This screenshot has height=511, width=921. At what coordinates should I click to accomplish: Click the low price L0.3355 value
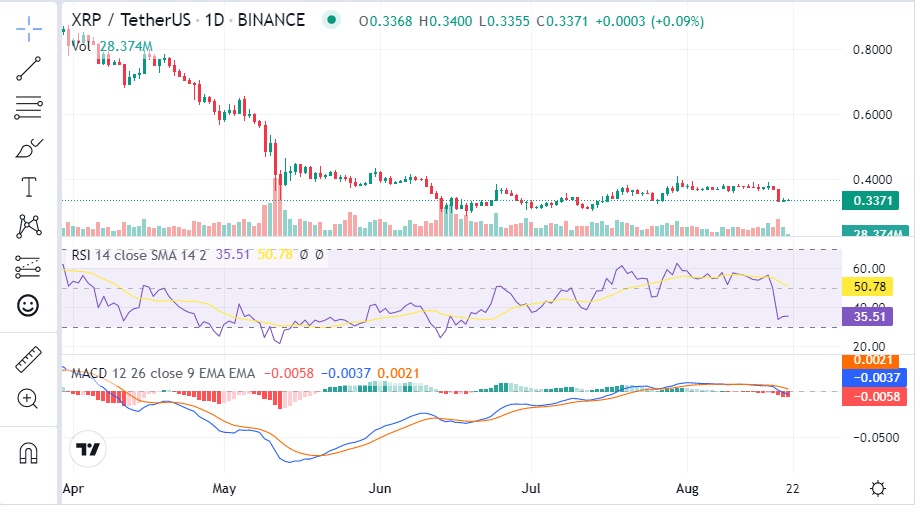[504, 21]
